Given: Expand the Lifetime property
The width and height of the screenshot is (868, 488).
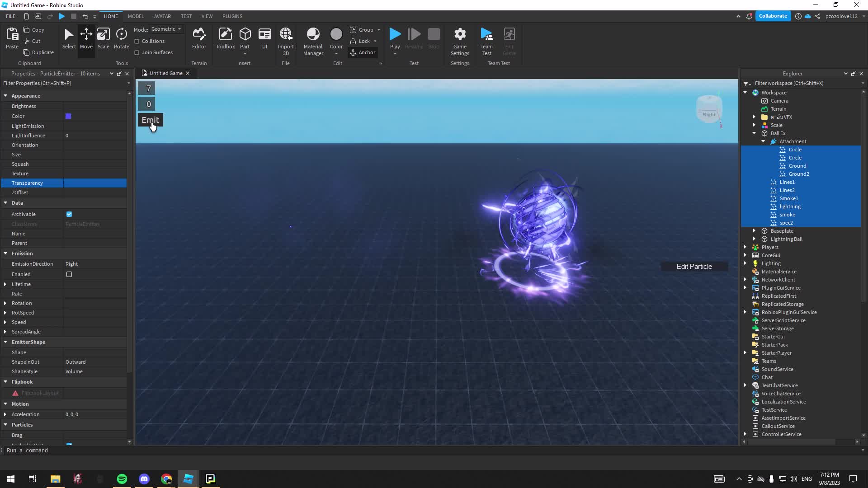Looking at the screenshot, I should (5, 284).
